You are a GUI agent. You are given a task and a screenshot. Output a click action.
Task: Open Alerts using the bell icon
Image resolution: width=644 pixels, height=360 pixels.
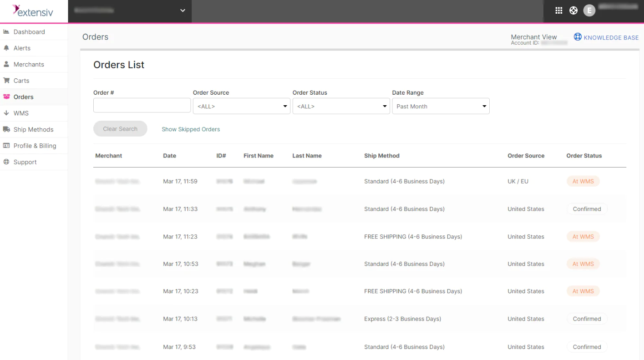point(7,48)
